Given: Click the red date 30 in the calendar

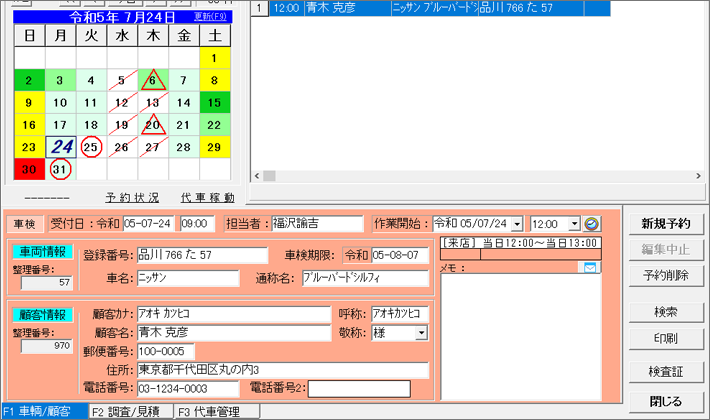Looking at the screenshot, I should (x=29, y=169).
